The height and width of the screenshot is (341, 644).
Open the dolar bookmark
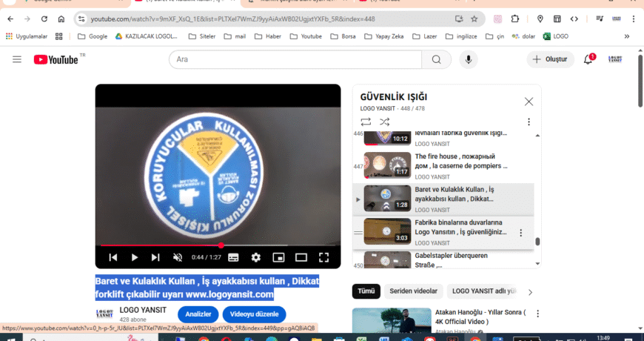pyautogui.click(x=523, y=36)
